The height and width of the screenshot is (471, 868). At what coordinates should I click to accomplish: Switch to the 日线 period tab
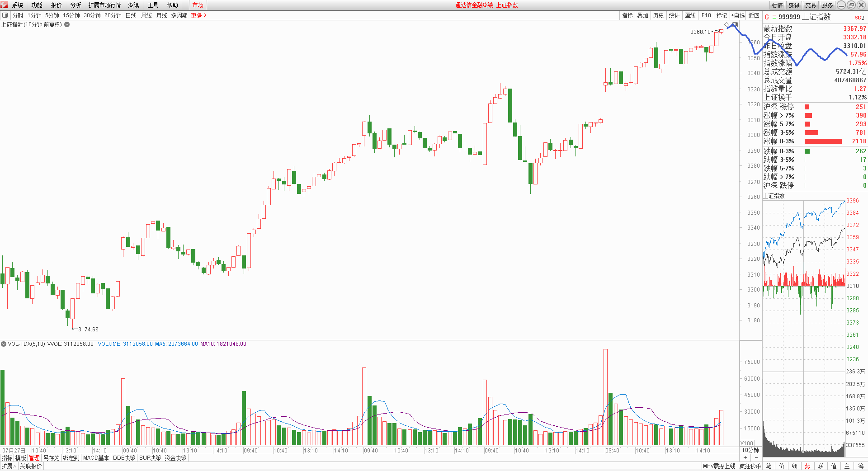pos(131,15)
